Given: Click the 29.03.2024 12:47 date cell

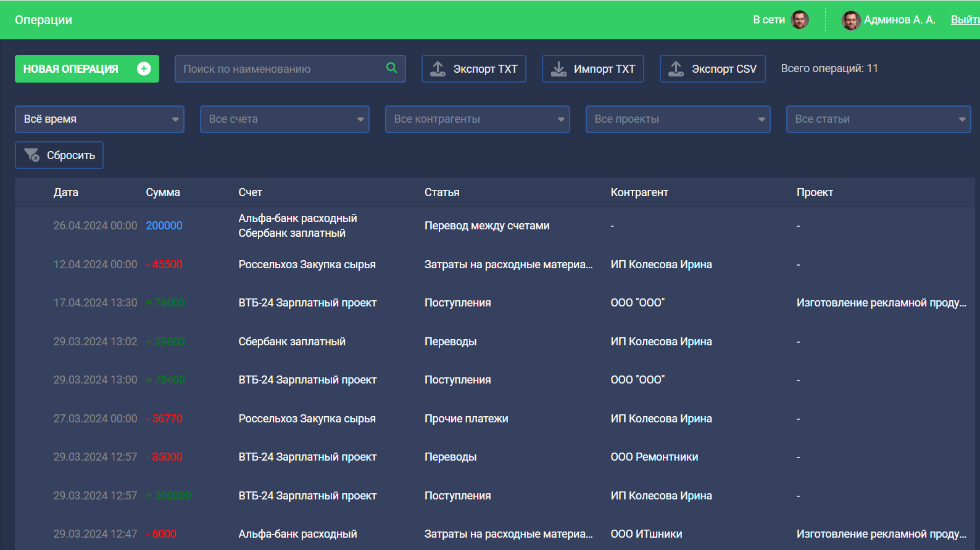Looking at the screenshot, I should pos(95,534).
